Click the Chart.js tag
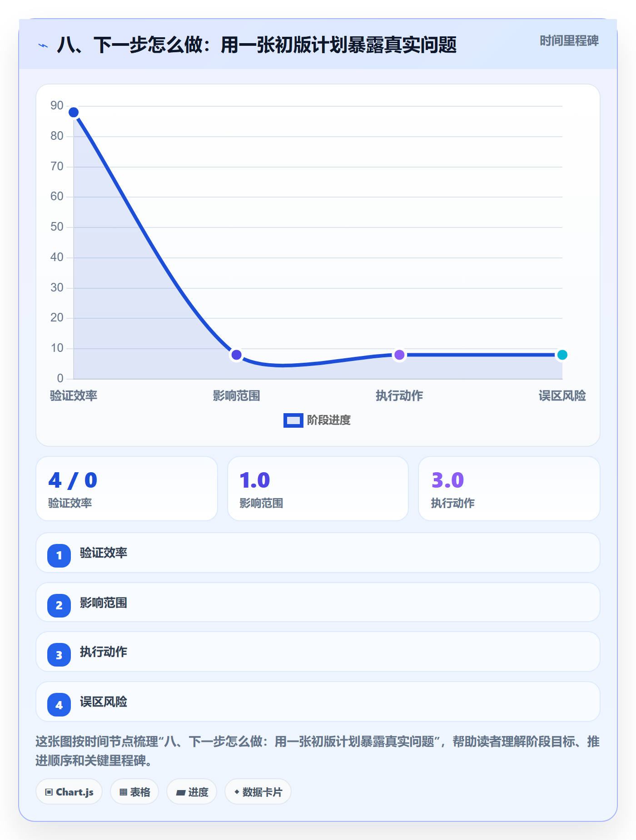 tap(69, 792)
